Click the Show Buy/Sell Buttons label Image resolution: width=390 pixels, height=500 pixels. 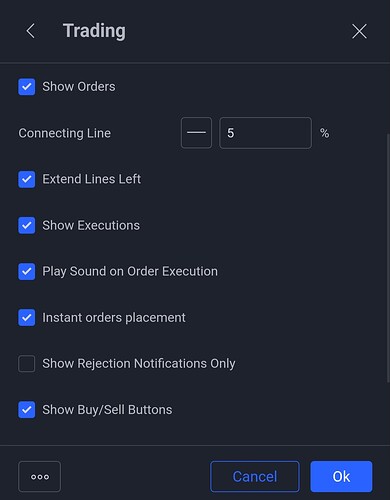pyautogui.click(x=107, y=410)
